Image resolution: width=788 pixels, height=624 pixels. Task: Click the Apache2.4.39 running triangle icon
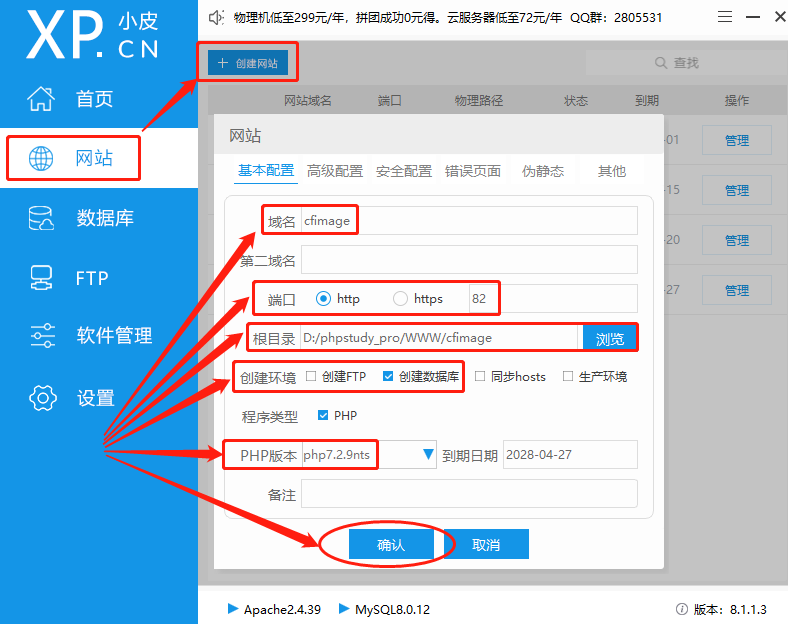[233, 609]
